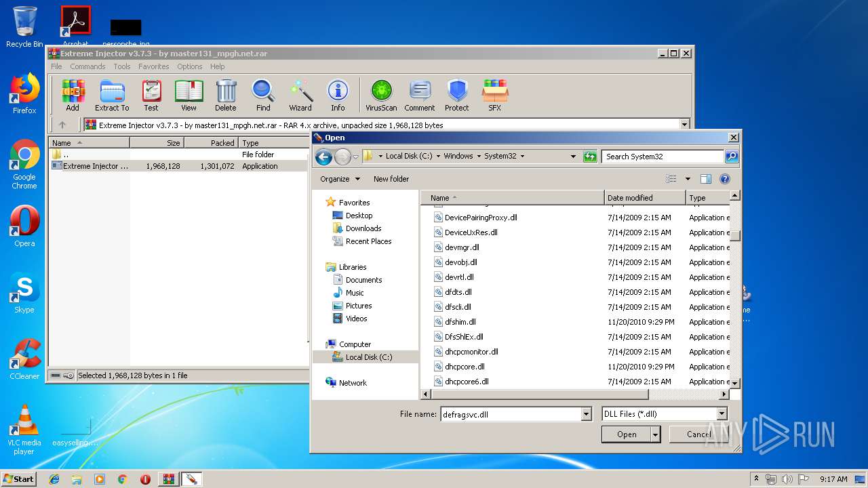This screenshot has height=488, width=868.
Task: Click the Delete trash icon in WinRAR
Action: click(x=226, y=95)
